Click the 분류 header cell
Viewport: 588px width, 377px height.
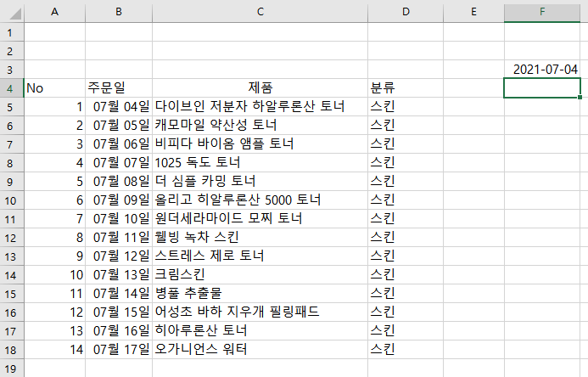[x=406, y=88]
